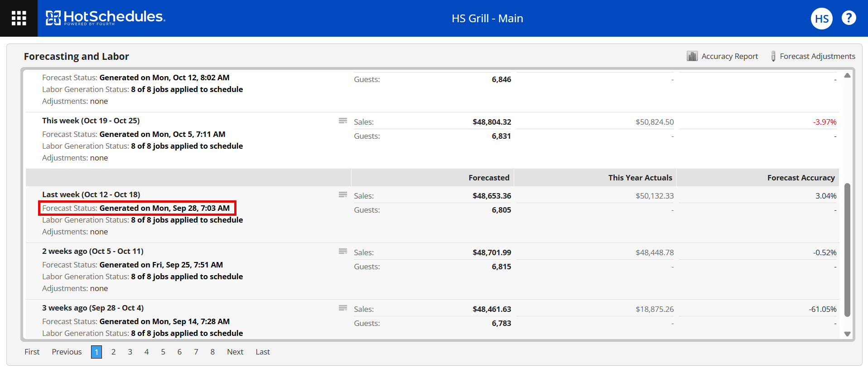Go to the First page
868x369 pixels.
[32, 352]
